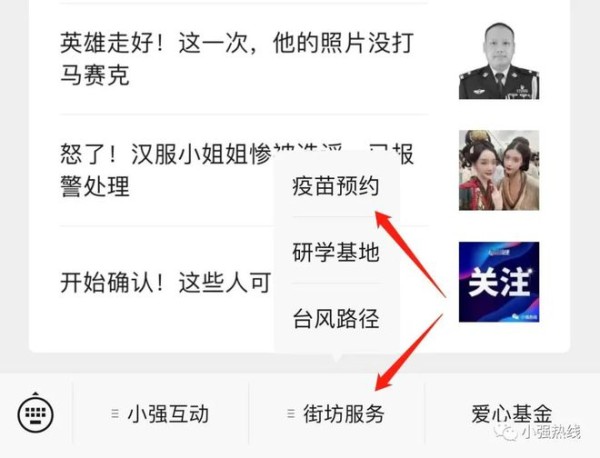Select 研学基地 from popup menu
This screenshot has width=600, height=458.
[x=336, y=252]
